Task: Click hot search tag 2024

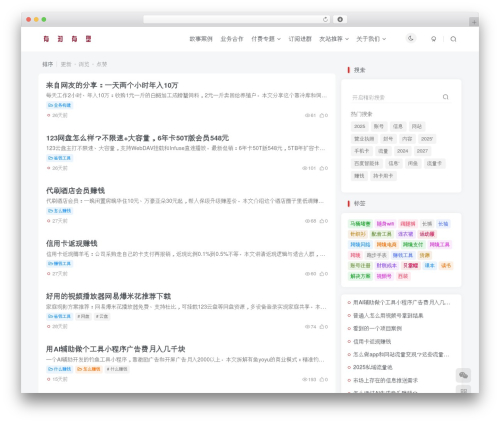Action: point(402,151)
